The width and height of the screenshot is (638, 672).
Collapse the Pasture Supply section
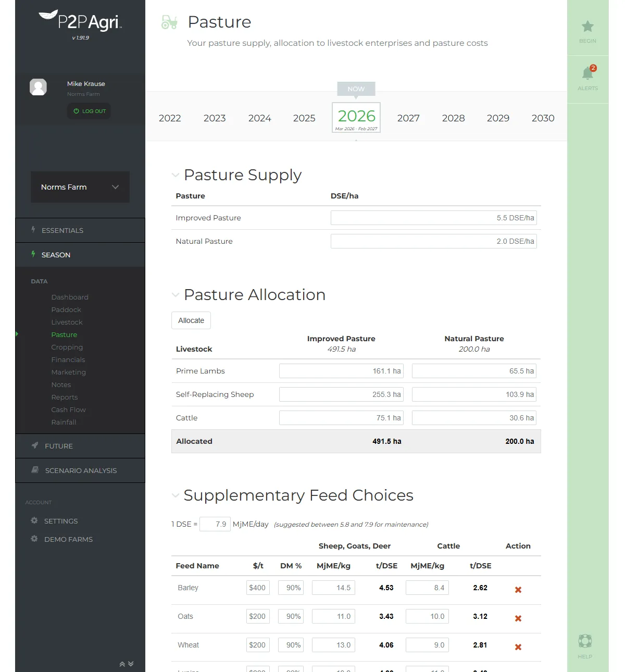point(176,175)
